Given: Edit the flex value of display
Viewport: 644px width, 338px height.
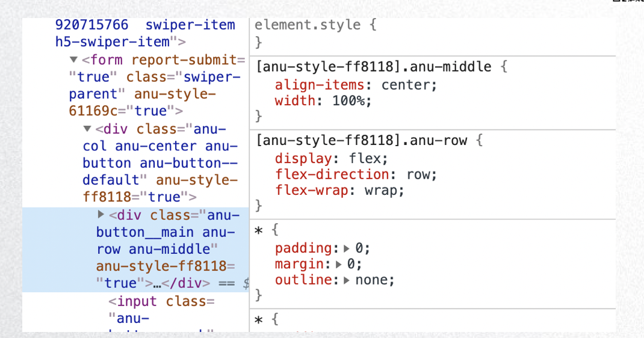Looking at the screenshot, I should coord(365,159).
